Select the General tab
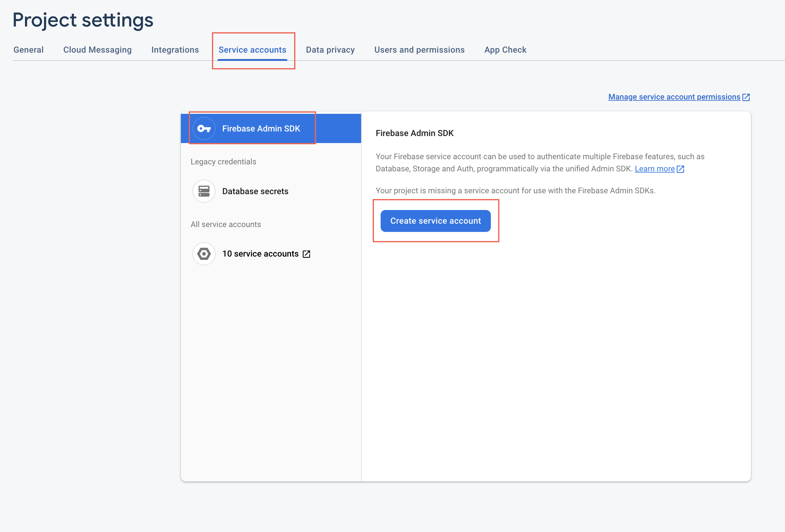The width and height of the screenshot is (785, 532). 28,49
